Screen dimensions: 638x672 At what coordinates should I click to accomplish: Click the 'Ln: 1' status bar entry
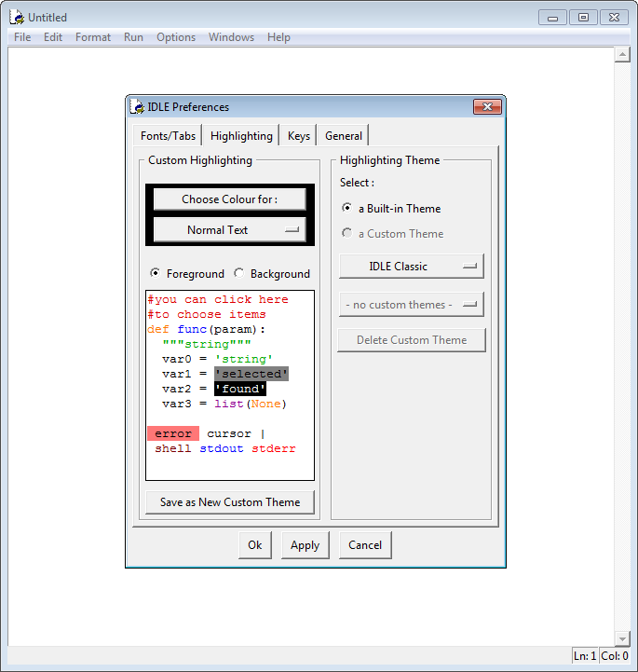(585, 656)
